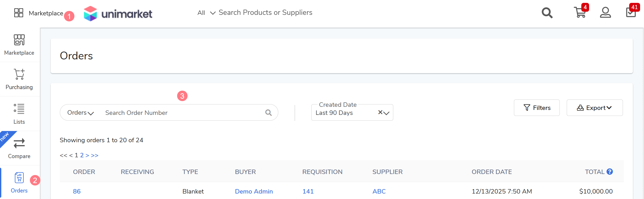The image size is (644, 199).
Task: Open the Compare sidebar item
Action: point(19,148)
